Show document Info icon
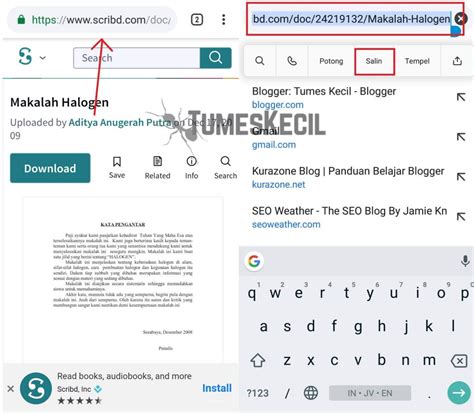Image resolution: width=474 pixels, height=413 pixels. (191, 168)
